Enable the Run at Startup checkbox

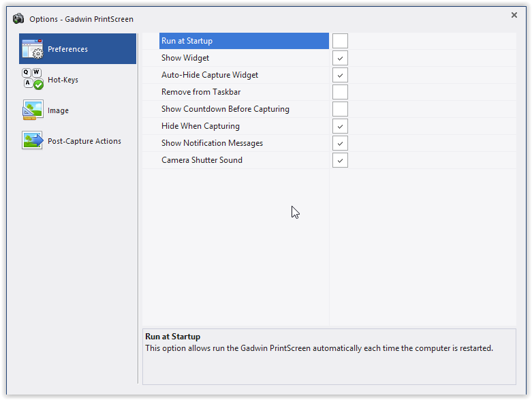[340, 41]
